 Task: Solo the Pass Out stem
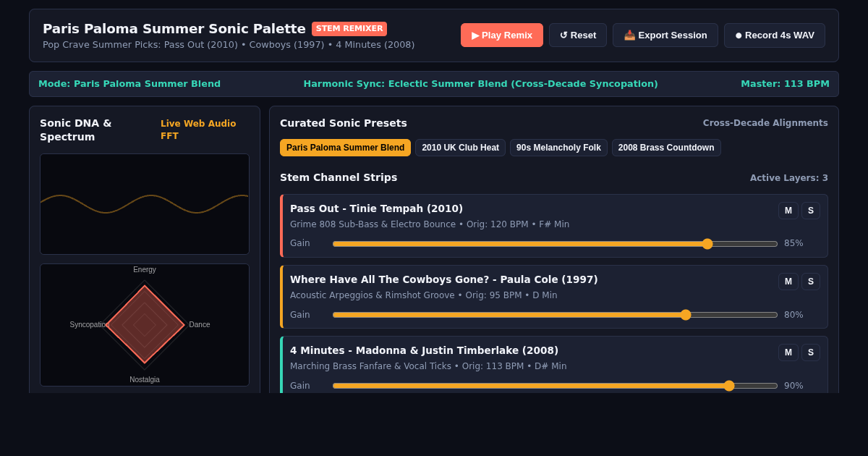[x=811, y=211]
